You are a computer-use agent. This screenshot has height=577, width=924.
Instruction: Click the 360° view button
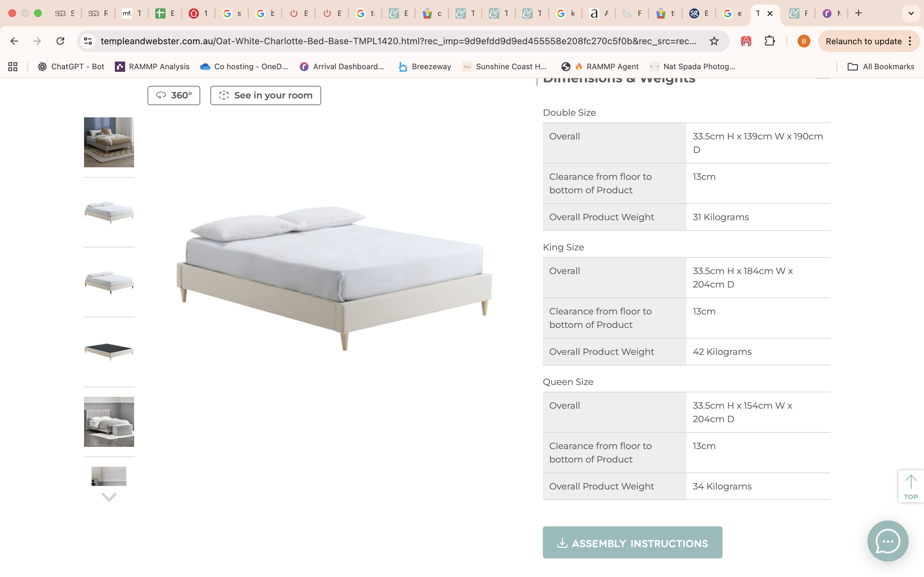174,96
